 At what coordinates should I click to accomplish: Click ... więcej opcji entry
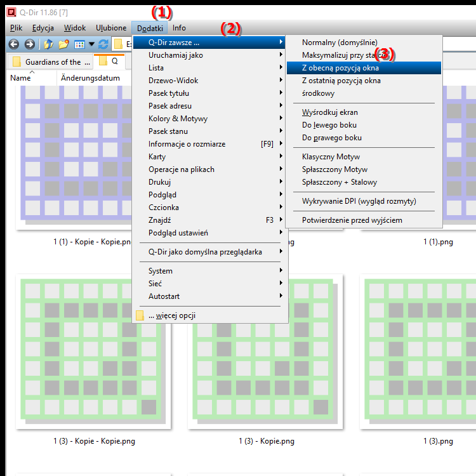click(x=209, y=315)
